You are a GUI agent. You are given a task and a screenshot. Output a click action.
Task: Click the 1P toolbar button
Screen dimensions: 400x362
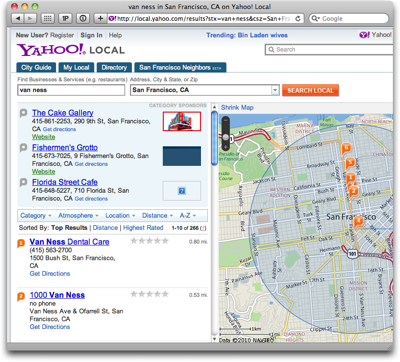tap(65, 18)
